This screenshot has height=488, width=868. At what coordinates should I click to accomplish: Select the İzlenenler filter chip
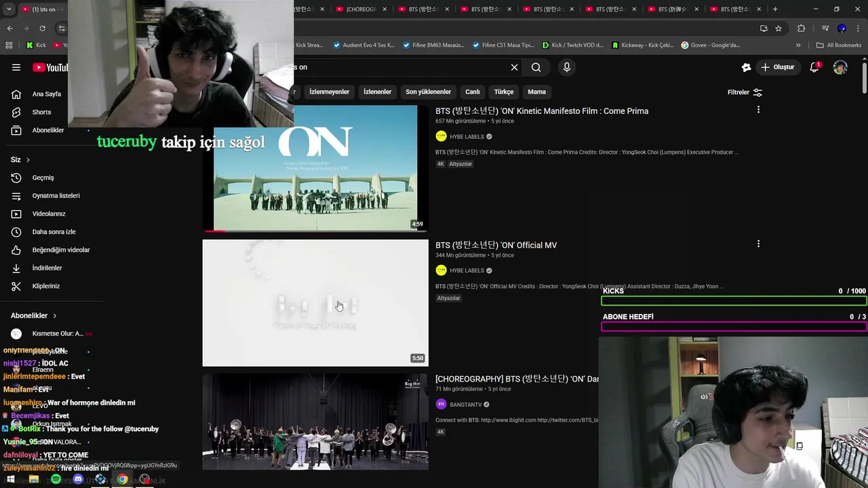pyautogui.click(x=378, y=92)
